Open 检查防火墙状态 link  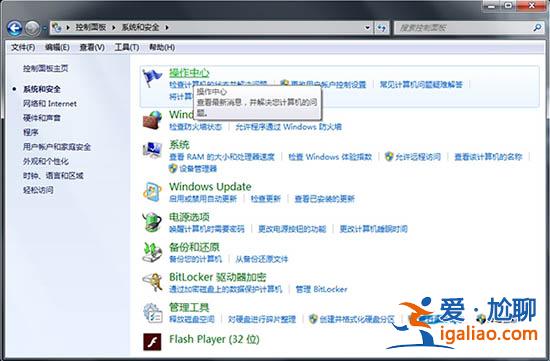[195, 127]
